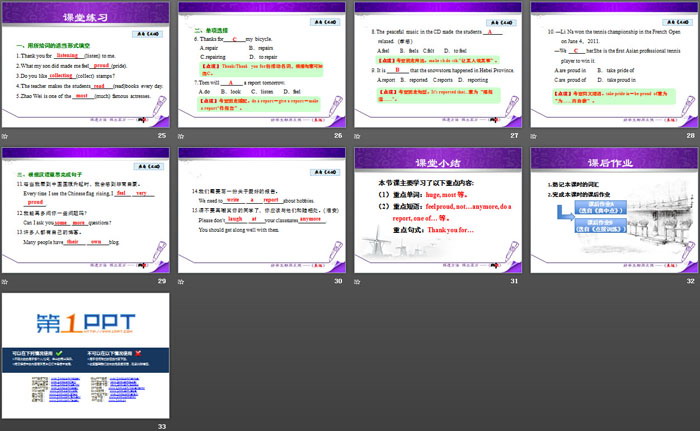The height and width of the screenshot is (431, 700).
Task: Click the animation star icon under slide 27
Action: [359, 135]
